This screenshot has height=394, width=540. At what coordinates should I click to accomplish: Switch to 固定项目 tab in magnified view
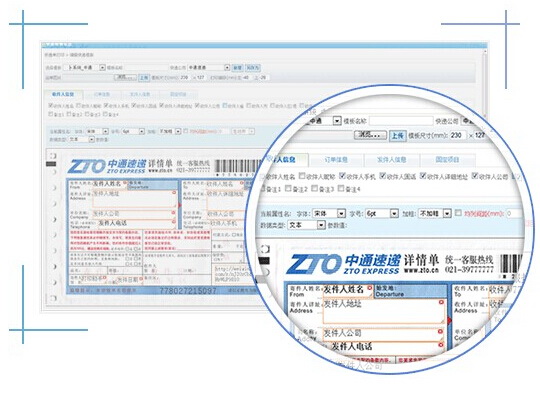[x=447, y=160]
